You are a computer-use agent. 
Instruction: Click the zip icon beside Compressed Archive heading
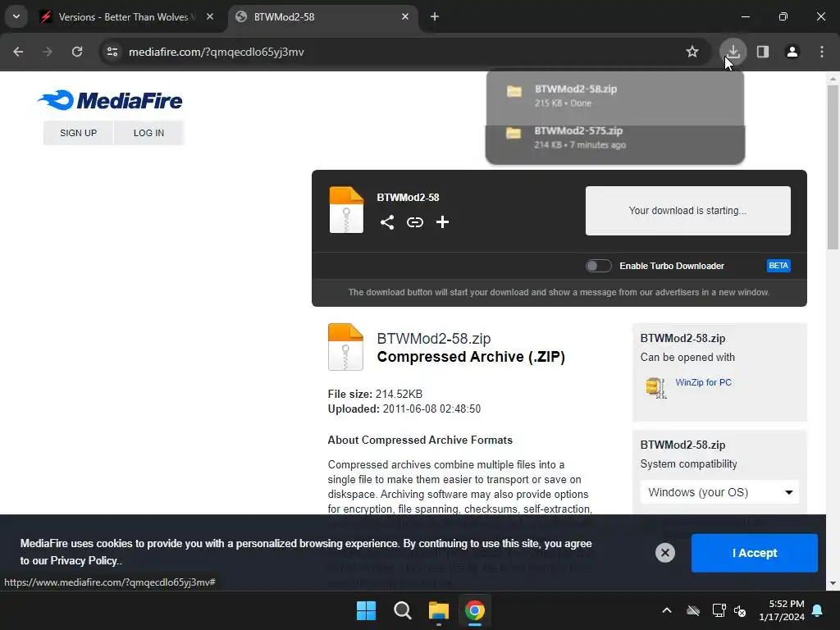point(345,347)
